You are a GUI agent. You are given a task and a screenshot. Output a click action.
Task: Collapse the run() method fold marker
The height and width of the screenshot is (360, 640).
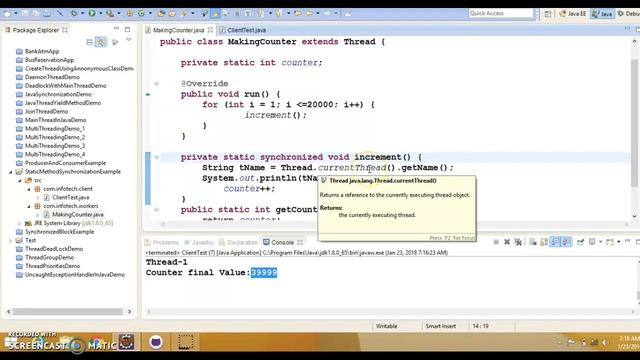click(x=156, y=84)
